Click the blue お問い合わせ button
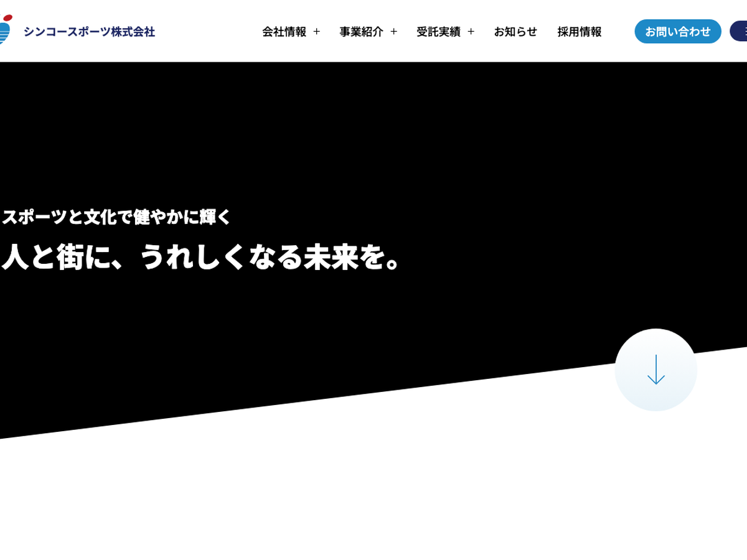 [677, 31]
